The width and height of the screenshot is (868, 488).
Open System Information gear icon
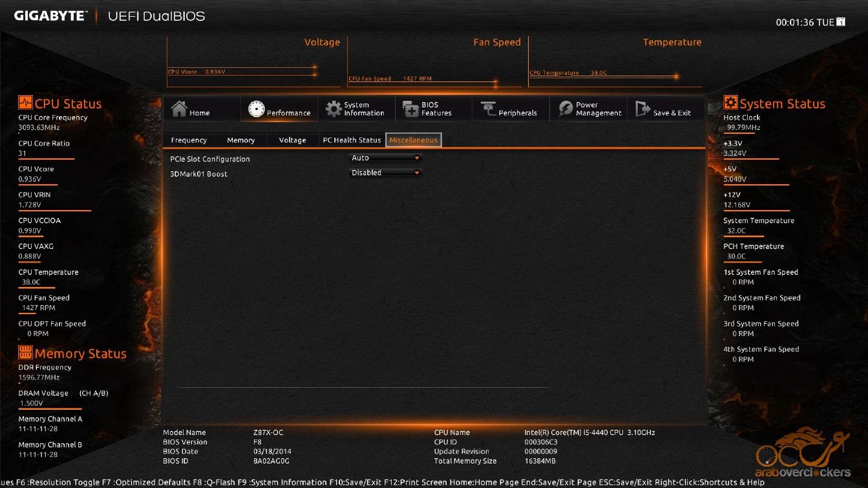(x=333, y=109)
